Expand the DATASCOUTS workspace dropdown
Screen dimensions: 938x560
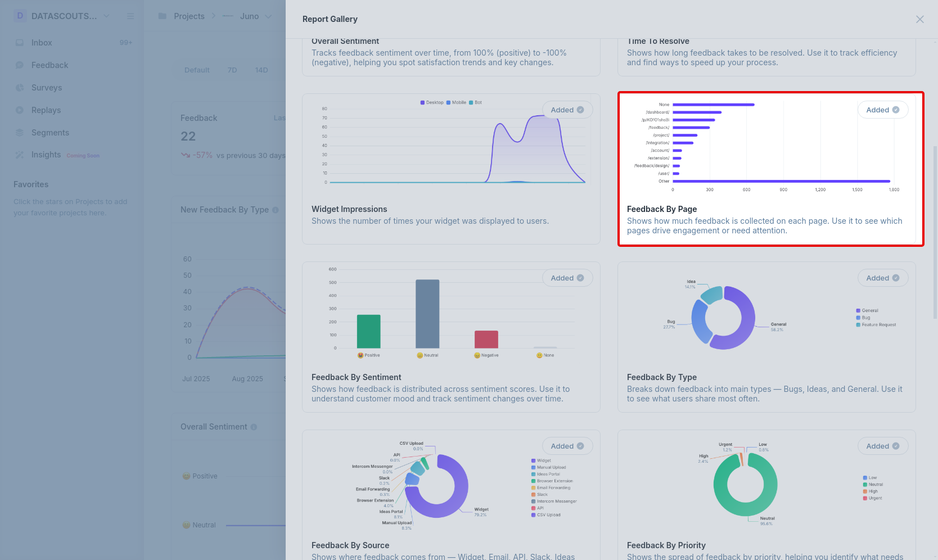tap(106, 16)
